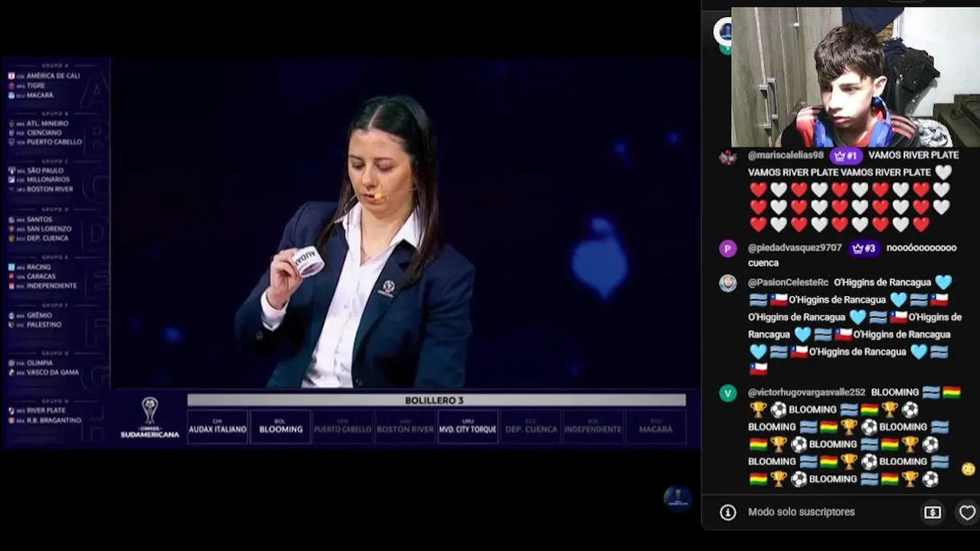
Task: Click MVD. CITY TORQUE in the Bolillero 3 row
Action: pyautogui.click(x=468, y=427)
